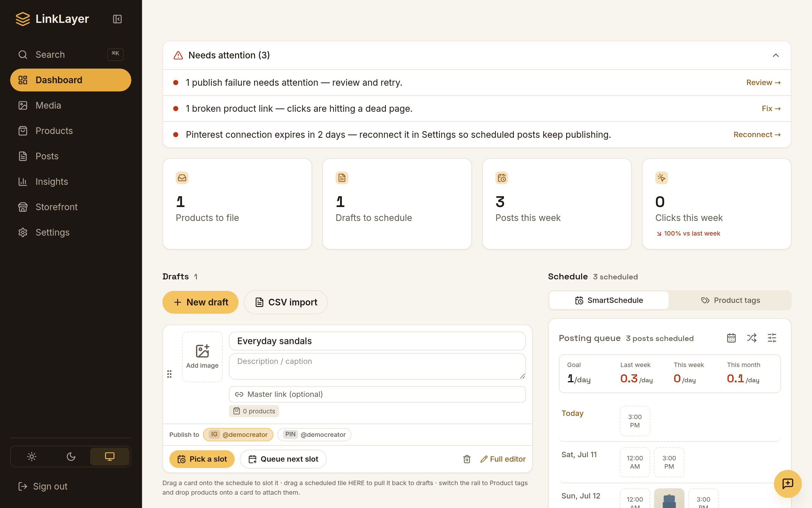Toggle PIN @democreator publish target
Viewport: 812px width, 508px height.
coord(314,435)
